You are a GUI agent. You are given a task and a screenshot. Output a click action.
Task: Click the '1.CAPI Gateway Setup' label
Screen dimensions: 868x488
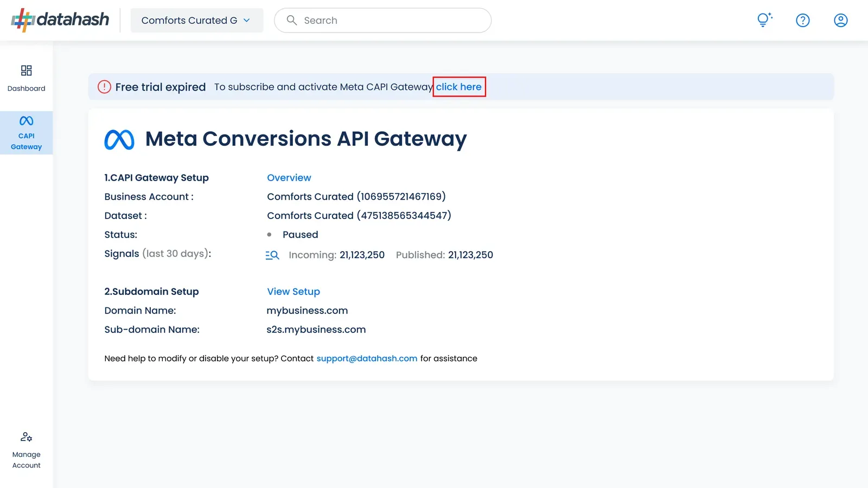pyautogui.click(x=156, y=178)
